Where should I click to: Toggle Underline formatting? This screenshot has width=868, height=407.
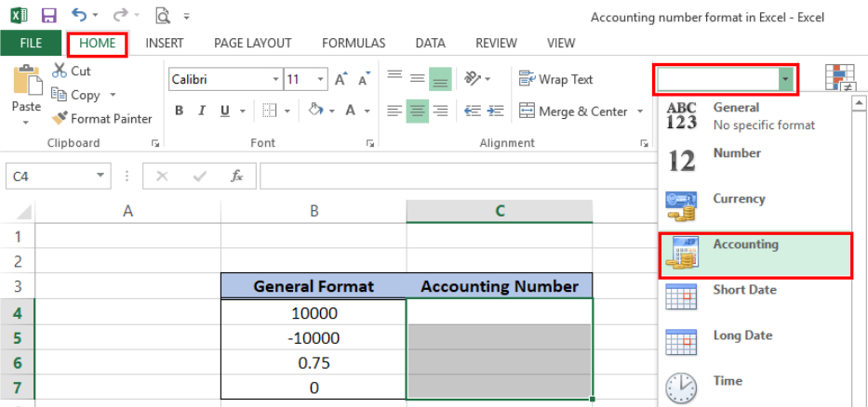pyautogui.click(x=225, y=111)
